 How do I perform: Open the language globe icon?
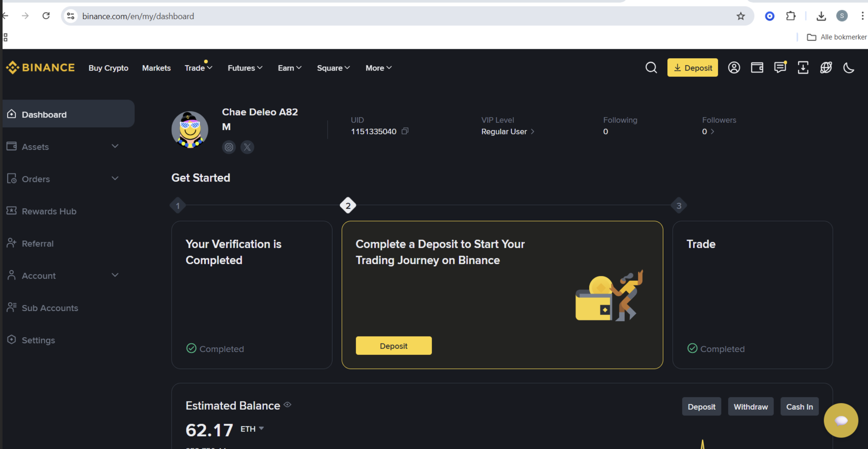(826, 68)
